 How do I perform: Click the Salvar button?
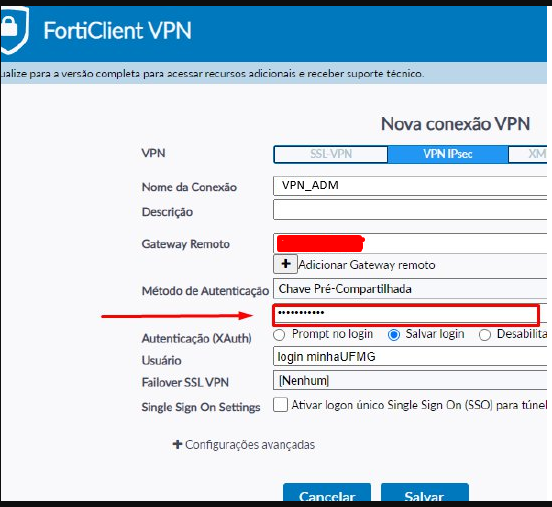tap(425, 493)
